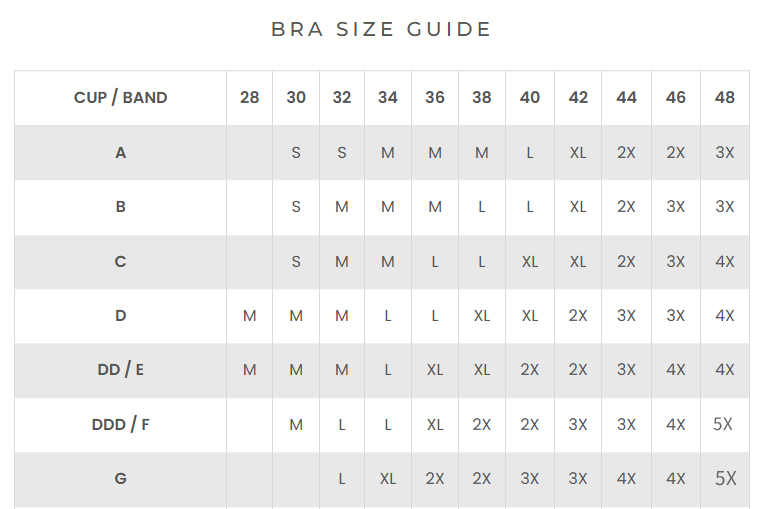
Task: Select the C cup row label
Action: point(120,262)
